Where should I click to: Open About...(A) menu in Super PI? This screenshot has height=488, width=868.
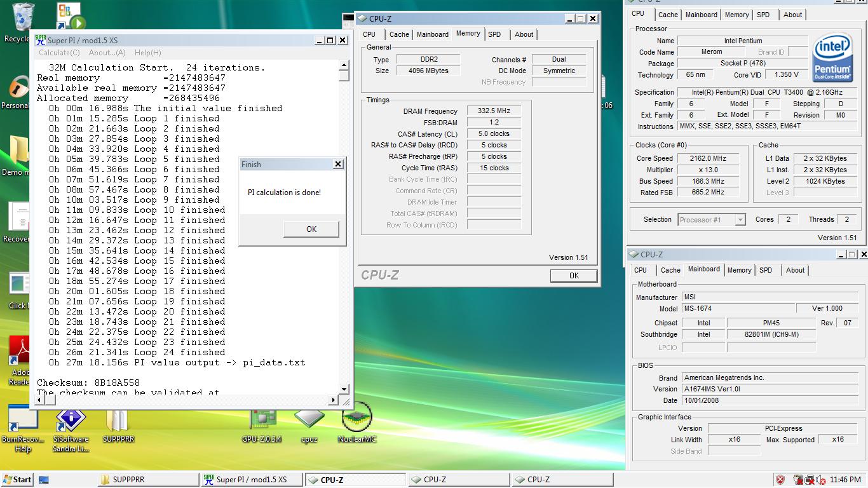point(107,53)
